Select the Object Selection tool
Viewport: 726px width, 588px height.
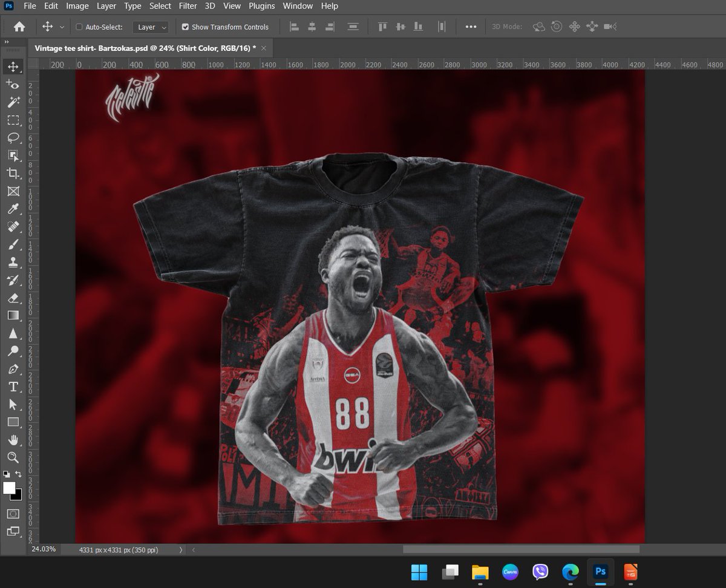[13, 155]
